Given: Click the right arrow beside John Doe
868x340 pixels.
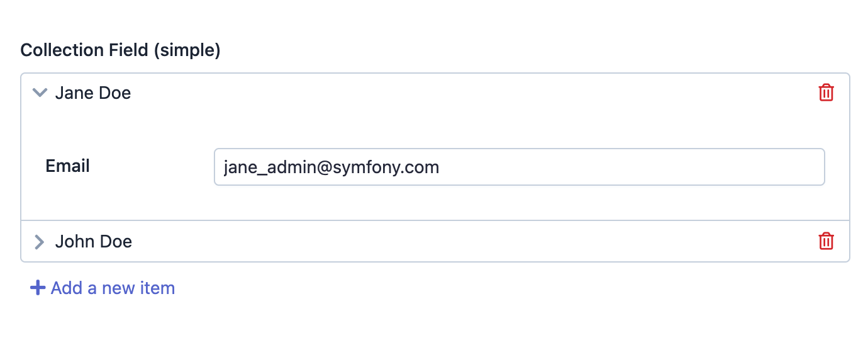Looking at the screenshot, I should (40, 242).
